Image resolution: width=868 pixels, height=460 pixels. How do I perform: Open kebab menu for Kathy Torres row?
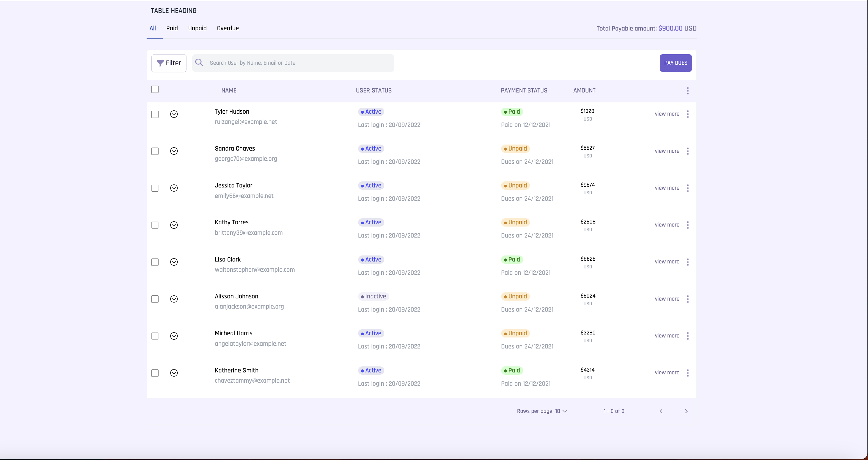coord(688,225)
